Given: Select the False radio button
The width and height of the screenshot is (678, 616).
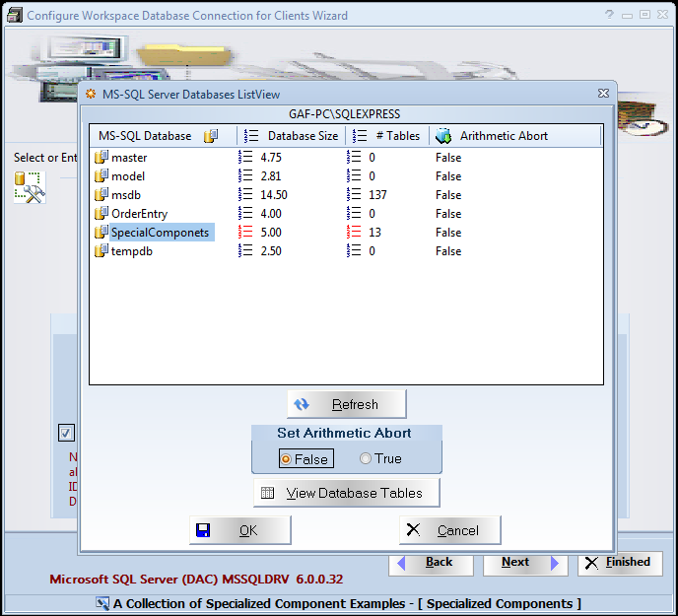Looking at the screenshot, I should (287, 458).
